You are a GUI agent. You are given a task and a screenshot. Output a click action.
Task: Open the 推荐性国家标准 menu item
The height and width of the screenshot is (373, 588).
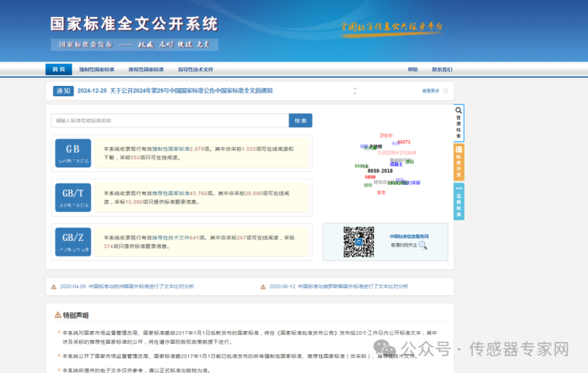point(146,70)
